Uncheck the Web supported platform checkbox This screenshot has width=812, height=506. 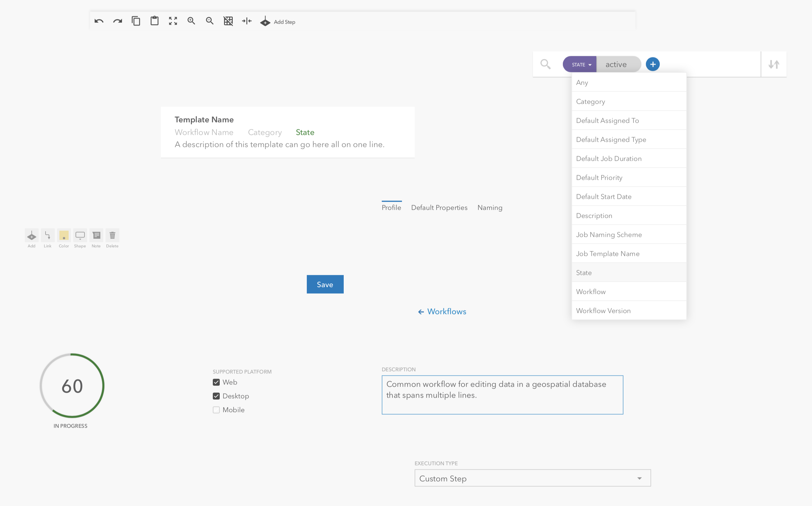tap(216, 382)
